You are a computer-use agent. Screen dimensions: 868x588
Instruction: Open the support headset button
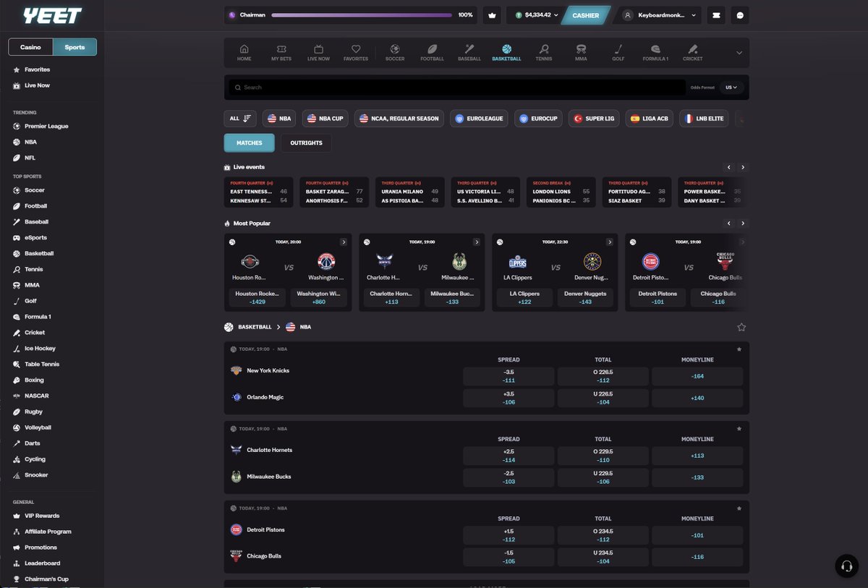pos(846,566)
